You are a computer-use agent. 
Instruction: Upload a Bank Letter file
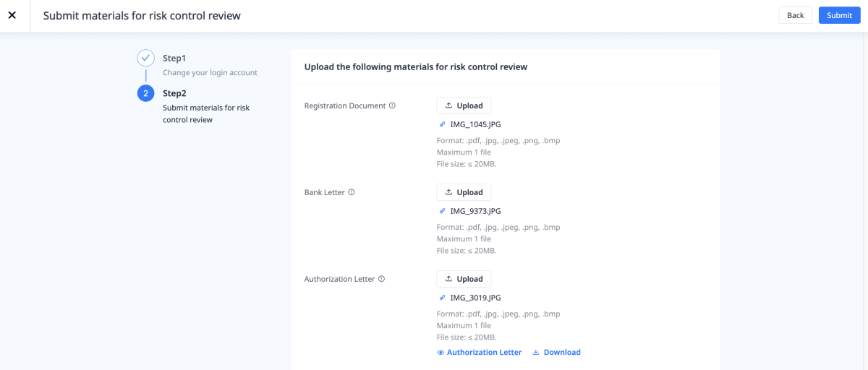[x=464, y=192]
